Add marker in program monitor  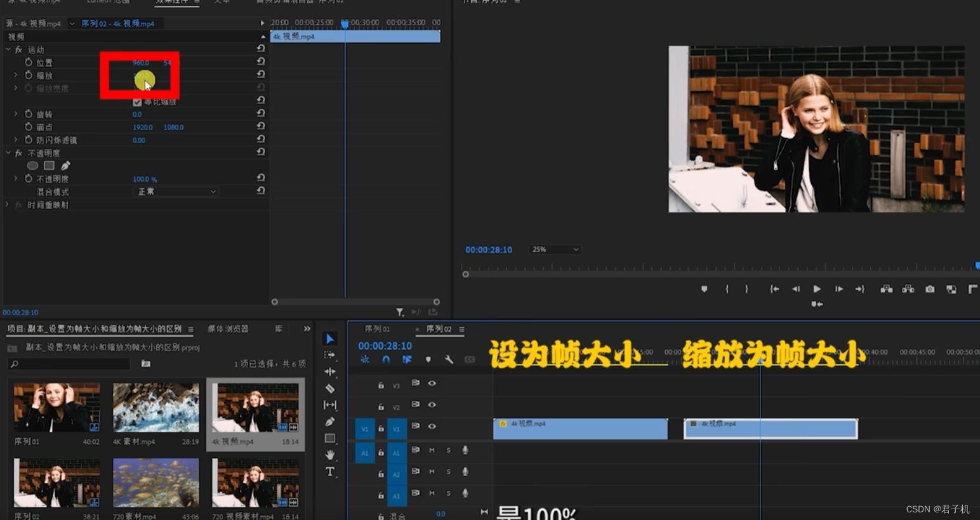704,289
